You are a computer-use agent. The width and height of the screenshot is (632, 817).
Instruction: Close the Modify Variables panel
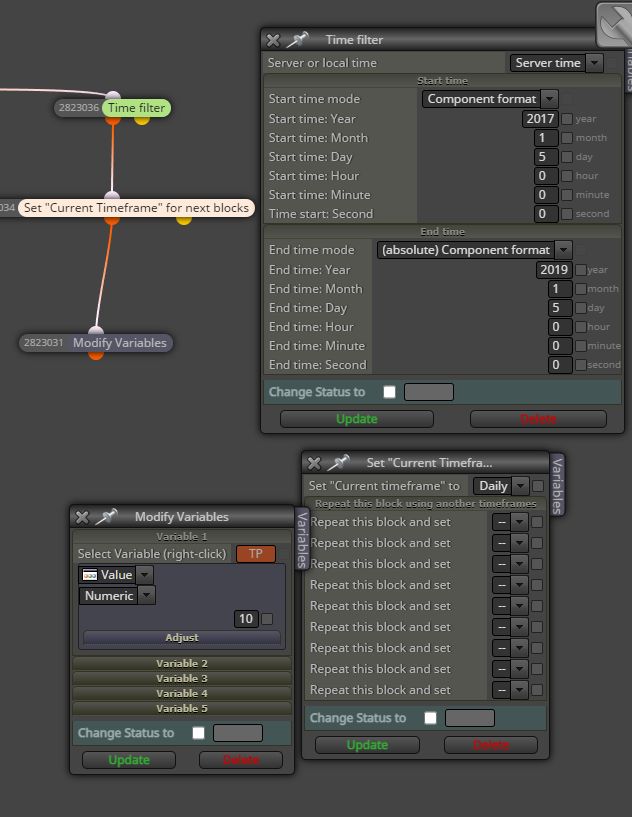[x=82, y=517]
